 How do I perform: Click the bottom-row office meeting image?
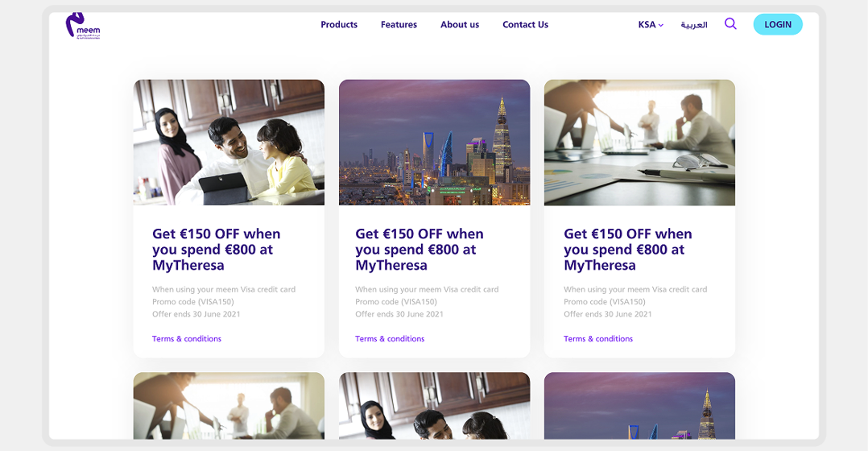[229, 405]
